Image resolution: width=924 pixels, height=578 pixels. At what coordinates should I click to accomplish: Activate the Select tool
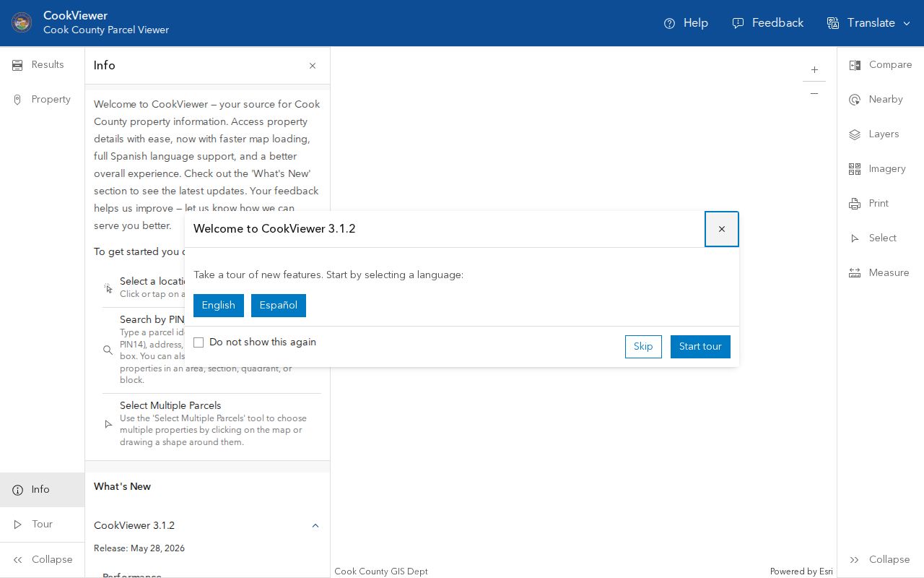coord(880,238)
